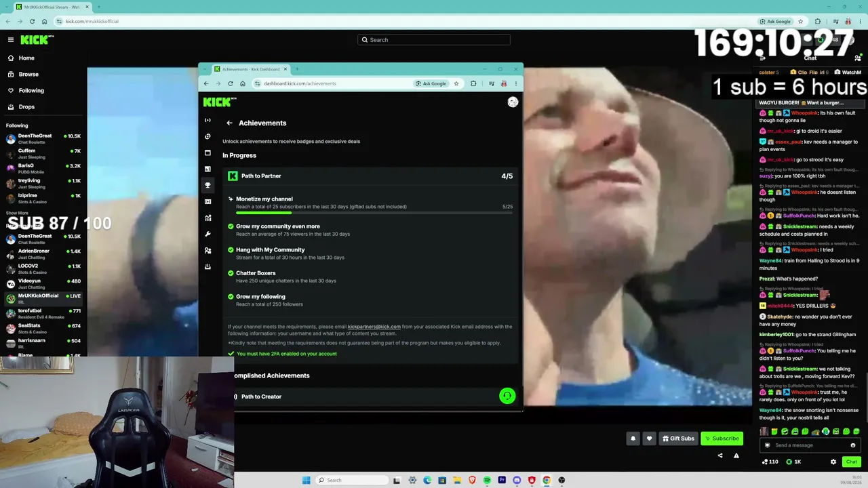Open SealStats channel in the sidebar

43,329
